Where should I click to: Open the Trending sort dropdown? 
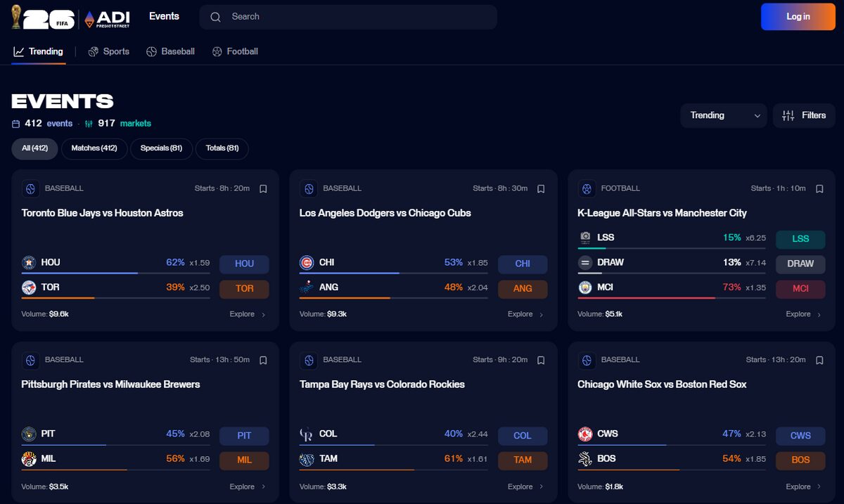[724, 115]
